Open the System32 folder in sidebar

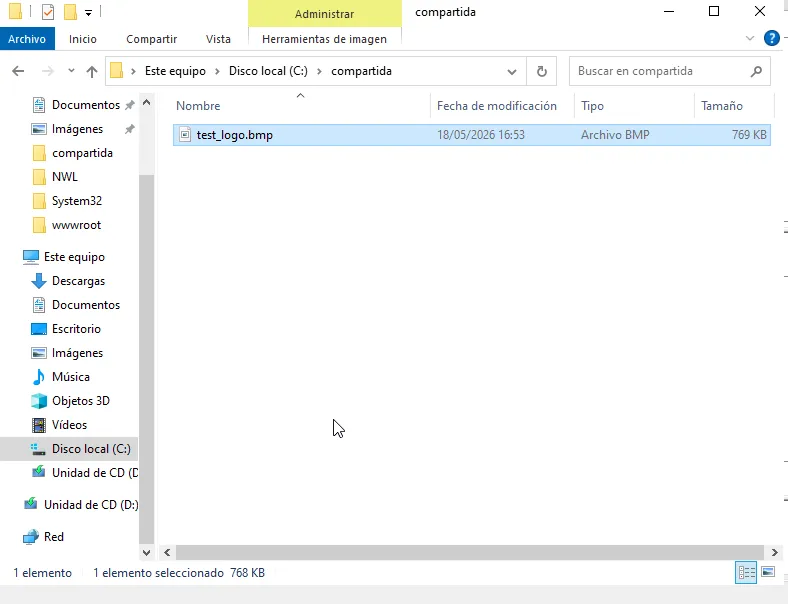pyautogui.click(x=77, y=201)
